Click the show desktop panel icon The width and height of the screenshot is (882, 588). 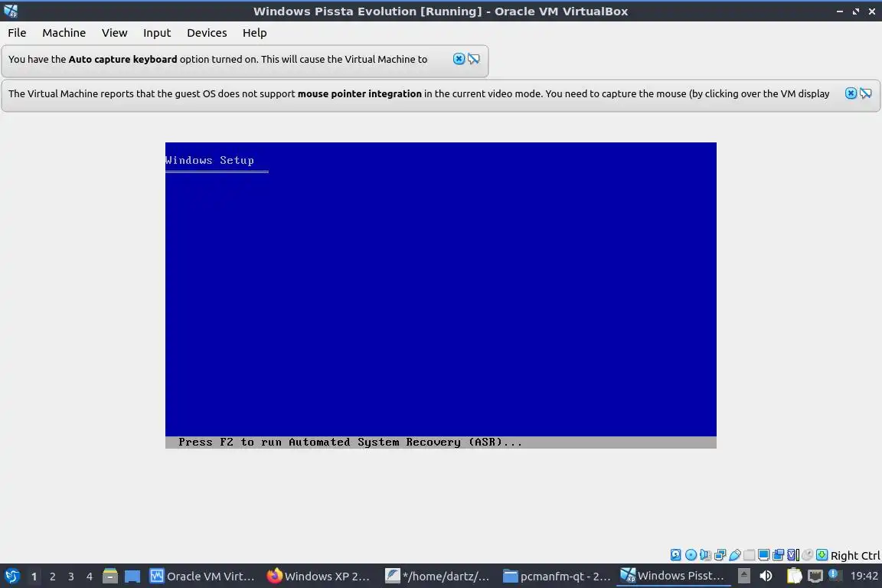pos(132,576)
